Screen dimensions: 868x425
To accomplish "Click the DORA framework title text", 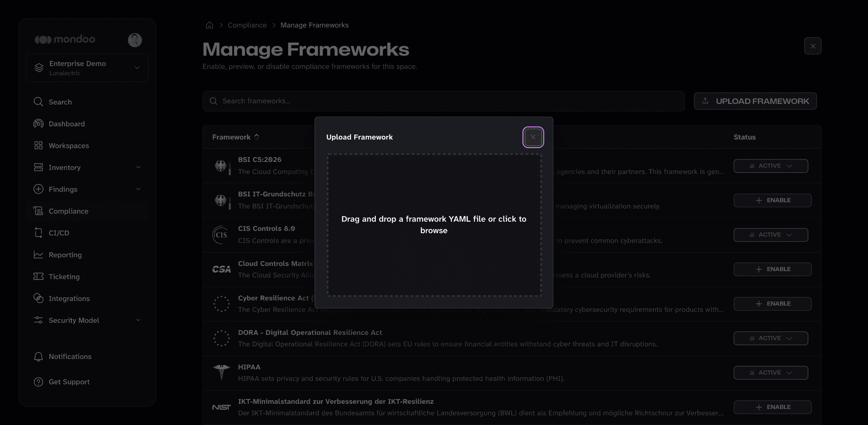I will click(310, 333).
